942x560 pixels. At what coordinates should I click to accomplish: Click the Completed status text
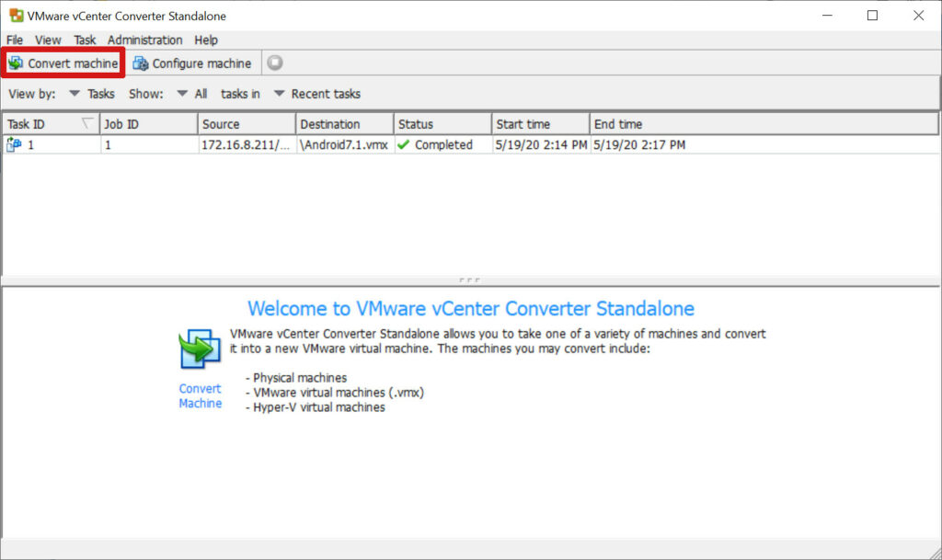point(444,144)
